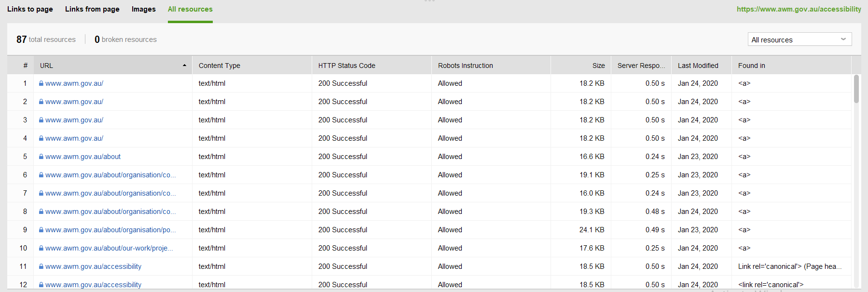The width and height of the screenshot is (868, 292).
Task: Click the 87 total resources counter
Action: pyautogui.click(x=46, y=40)
